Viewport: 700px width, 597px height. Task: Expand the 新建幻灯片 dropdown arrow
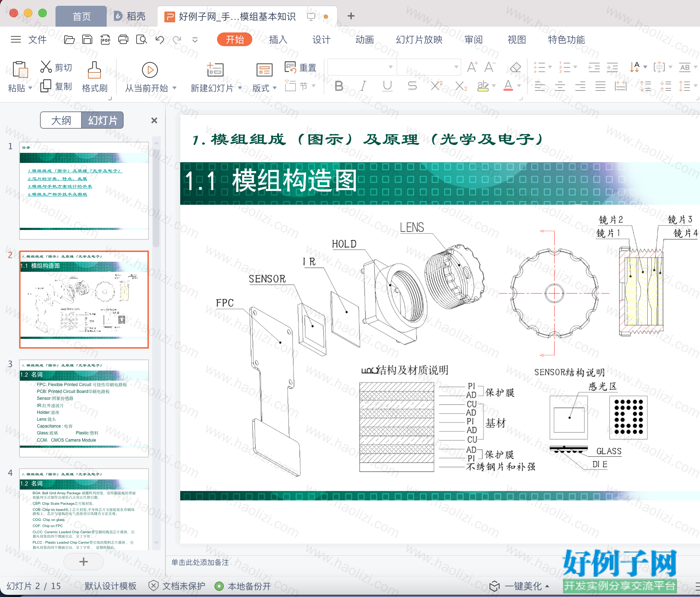(x=240, y=88)
